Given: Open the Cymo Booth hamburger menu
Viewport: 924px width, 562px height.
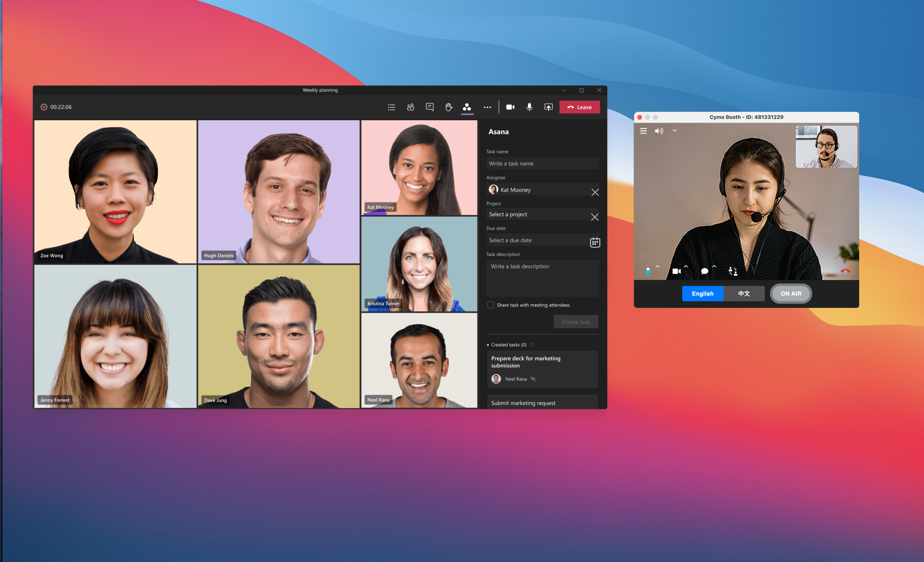Looking at the screenshot, I should tap(643, 131).
